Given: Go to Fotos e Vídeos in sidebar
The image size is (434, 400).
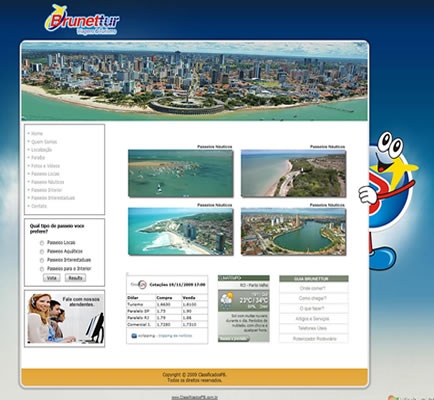Looking at the screenshot, I should pos(45,166).
